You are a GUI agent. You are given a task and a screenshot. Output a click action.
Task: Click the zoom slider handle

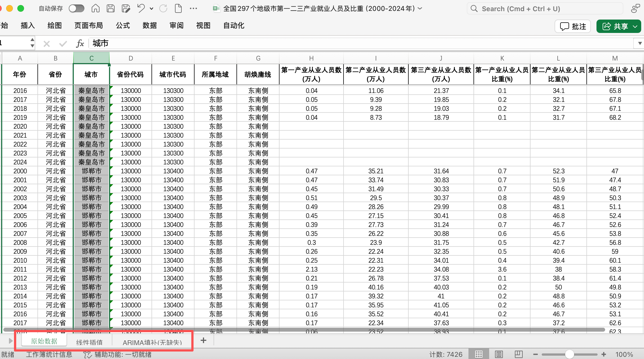pos(569,354)
